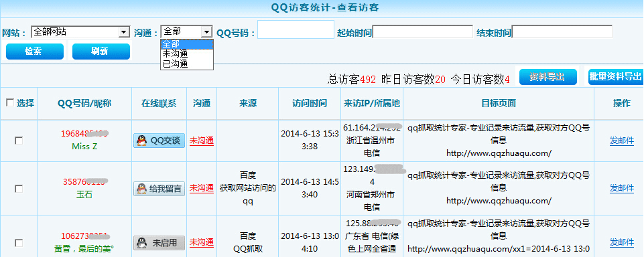Click the 未启用 button for the 黄昏 row

click(x=159, y=243)
